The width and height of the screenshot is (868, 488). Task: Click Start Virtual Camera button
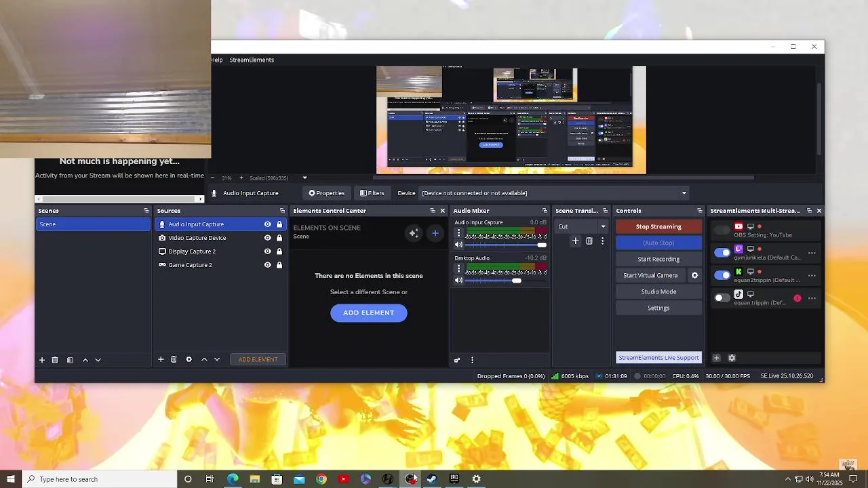(650, 275)
